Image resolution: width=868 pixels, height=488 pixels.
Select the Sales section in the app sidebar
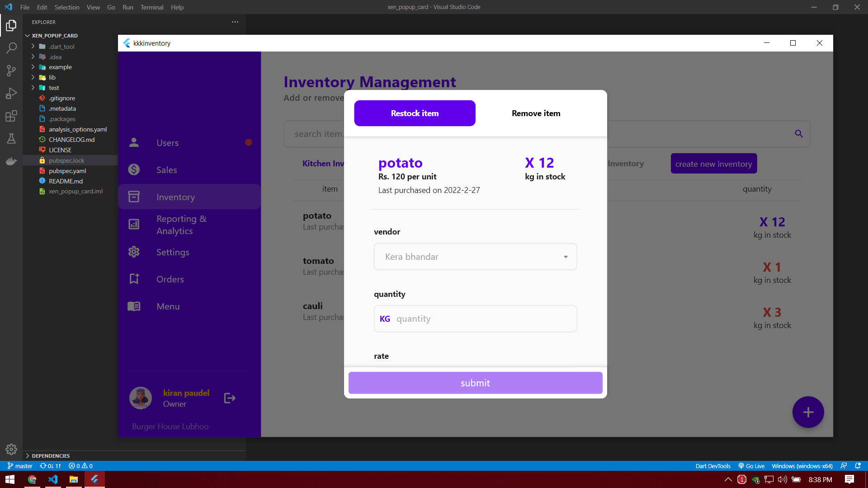166,169
